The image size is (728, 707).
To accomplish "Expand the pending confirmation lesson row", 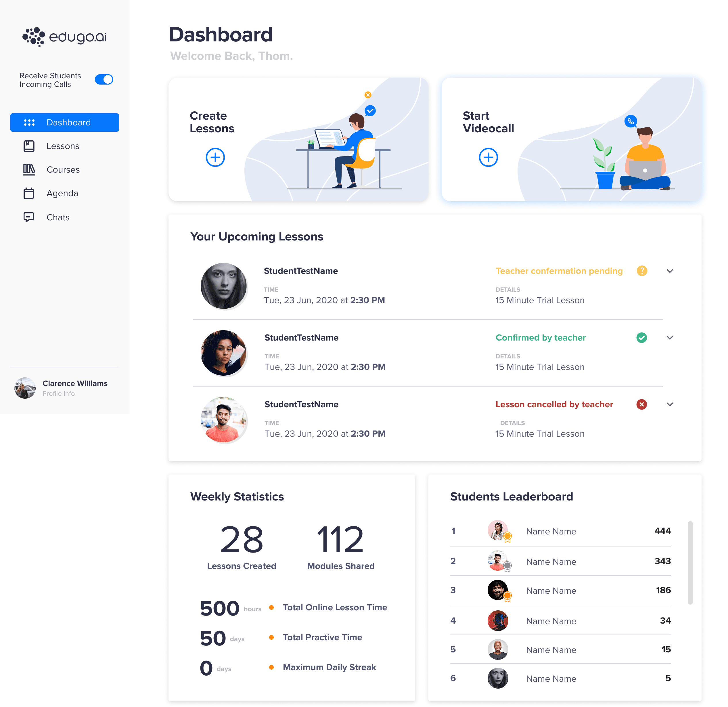I will [670, 271].
